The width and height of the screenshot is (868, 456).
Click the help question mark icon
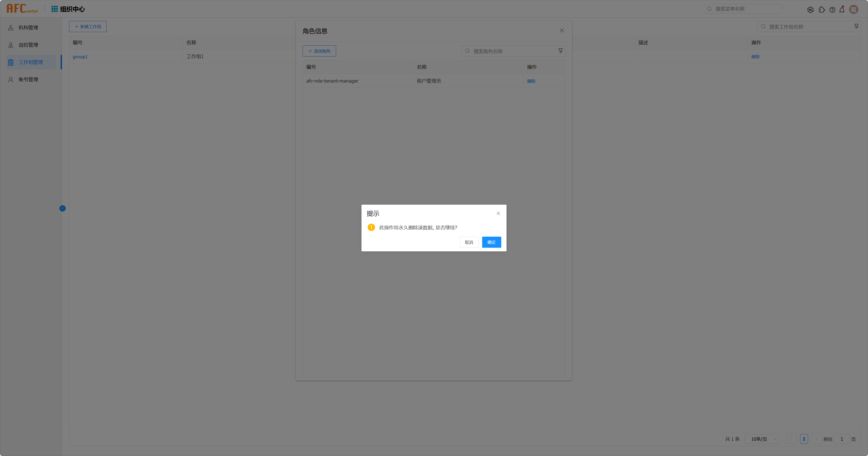coord(832,10)
